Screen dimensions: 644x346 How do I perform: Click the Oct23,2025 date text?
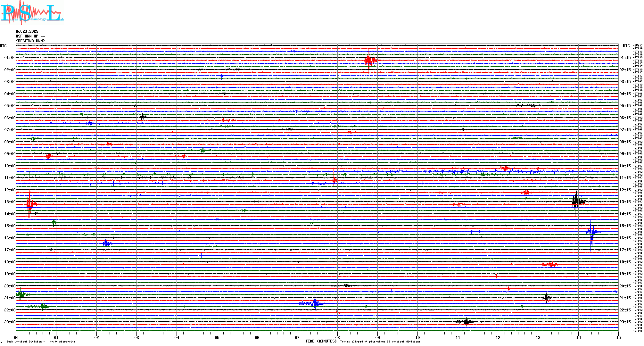pos(27,31)
